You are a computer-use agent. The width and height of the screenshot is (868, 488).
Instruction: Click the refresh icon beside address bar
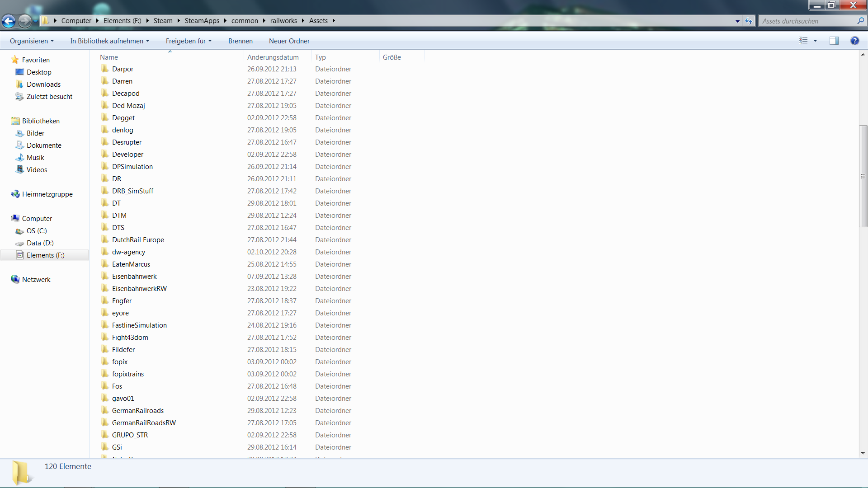point(749,21)
